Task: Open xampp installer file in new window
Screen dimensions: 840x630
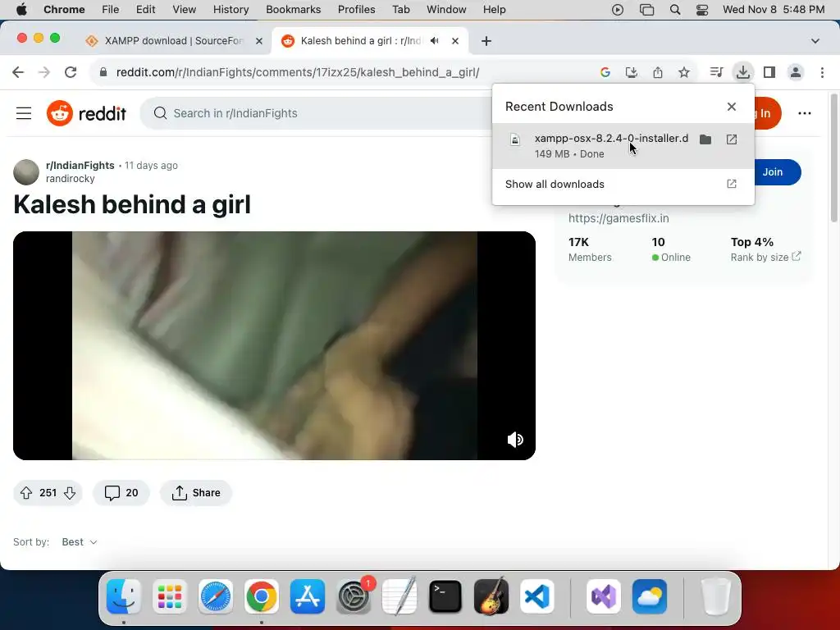Action: pyautogui.click(x=731, y=139)
